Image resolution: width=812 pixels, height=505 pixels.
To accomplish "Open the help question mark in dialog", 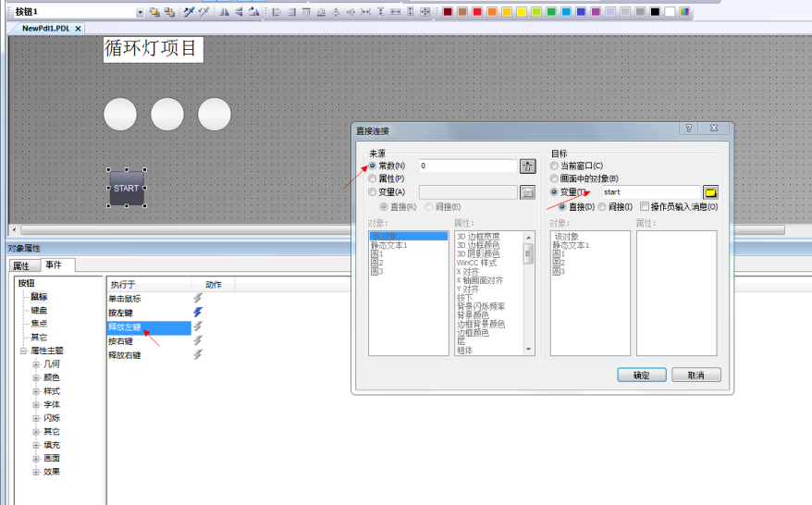I will 689,129.
